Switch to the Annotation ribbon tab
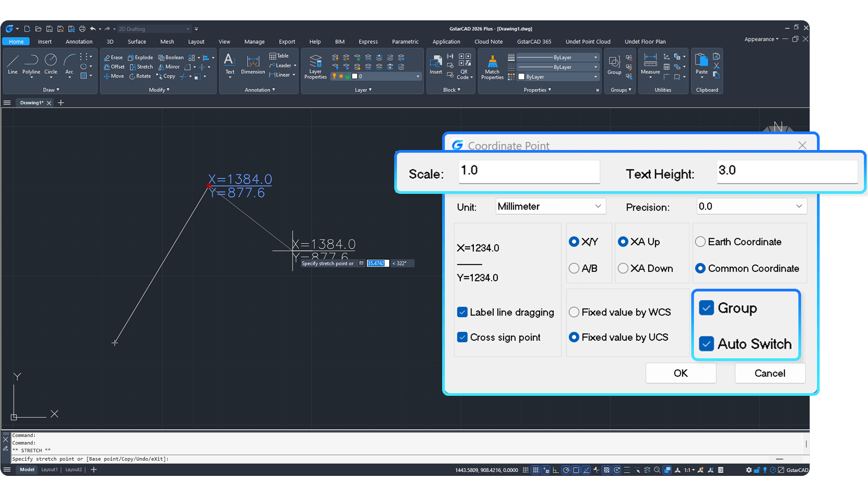Screen dimensions: 868x488 (79, 42)
